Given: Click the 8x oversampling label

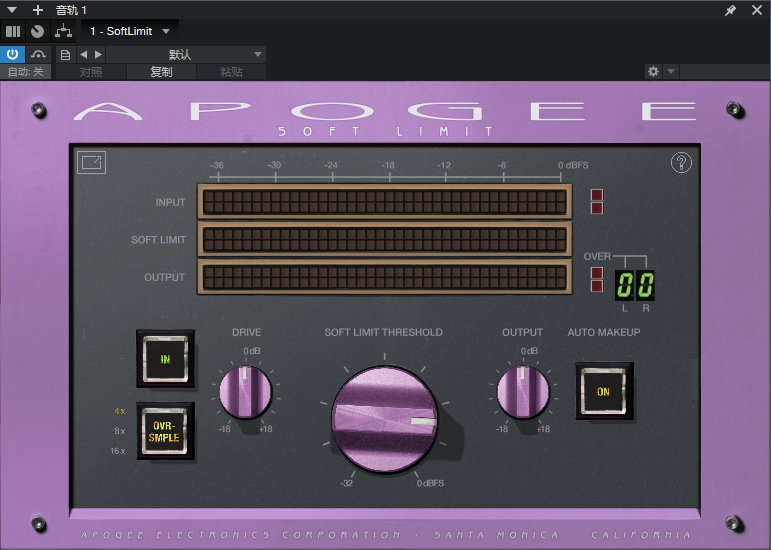Looking at the screenshot, I should tap(119, 431).
